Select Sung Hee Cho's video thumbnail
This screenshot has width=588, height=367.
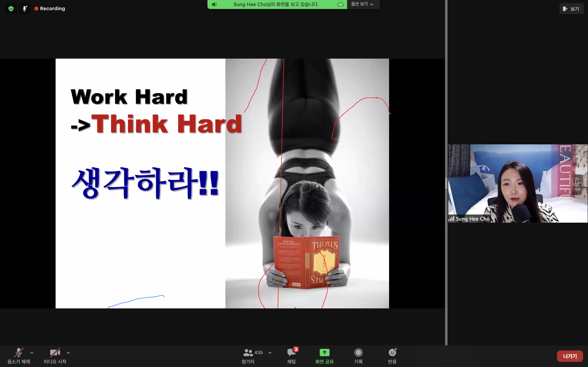[518, 183]
